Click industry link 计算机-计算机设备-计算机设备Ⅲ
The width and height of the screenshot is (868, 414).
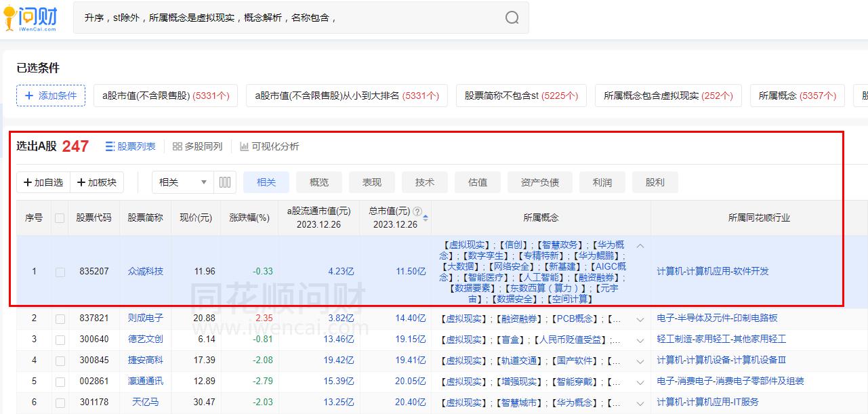pyautogui.click(x=722, y=360)
